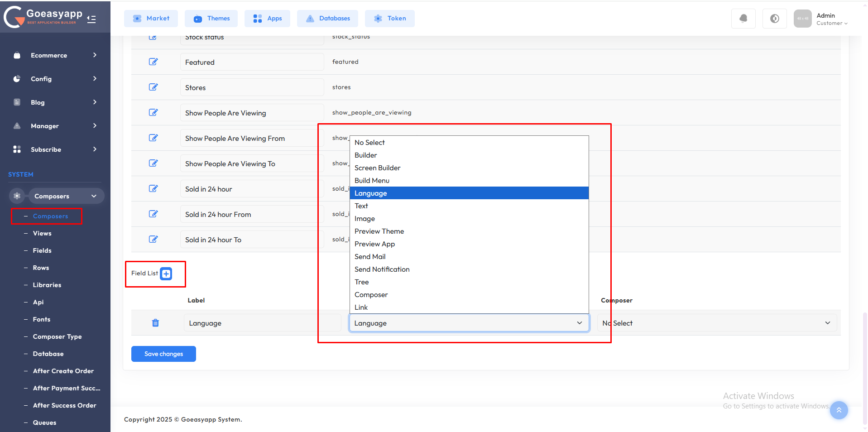The image size is (868, 432).
Task: Click the Language label input field
Action: pos(262,323)
